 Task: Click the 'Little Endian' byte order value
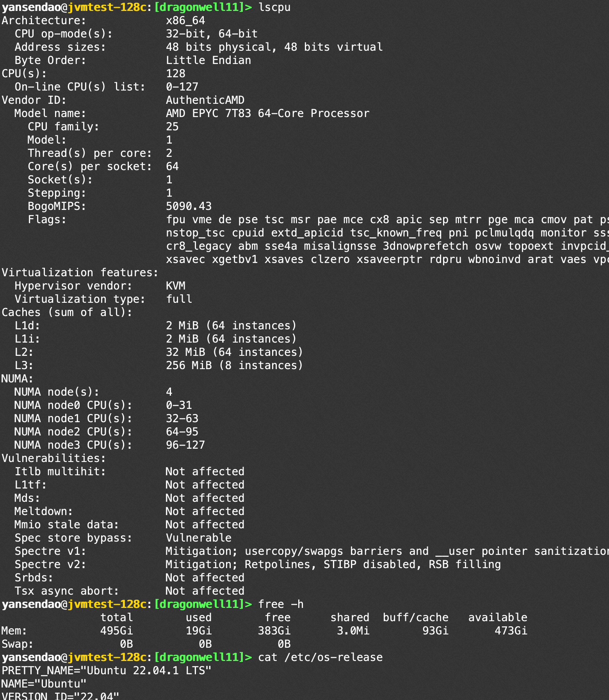pos(208,60)
